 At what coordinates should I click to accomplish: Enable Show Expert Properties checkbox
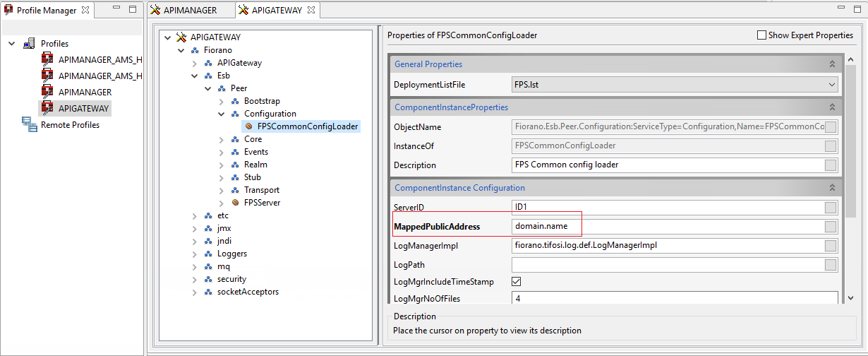point(761,35)
